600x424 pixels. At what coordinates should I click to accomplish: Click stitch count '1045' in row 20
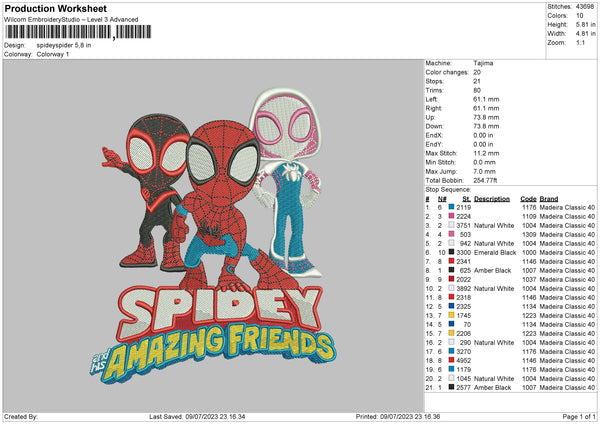pos(463,378)
